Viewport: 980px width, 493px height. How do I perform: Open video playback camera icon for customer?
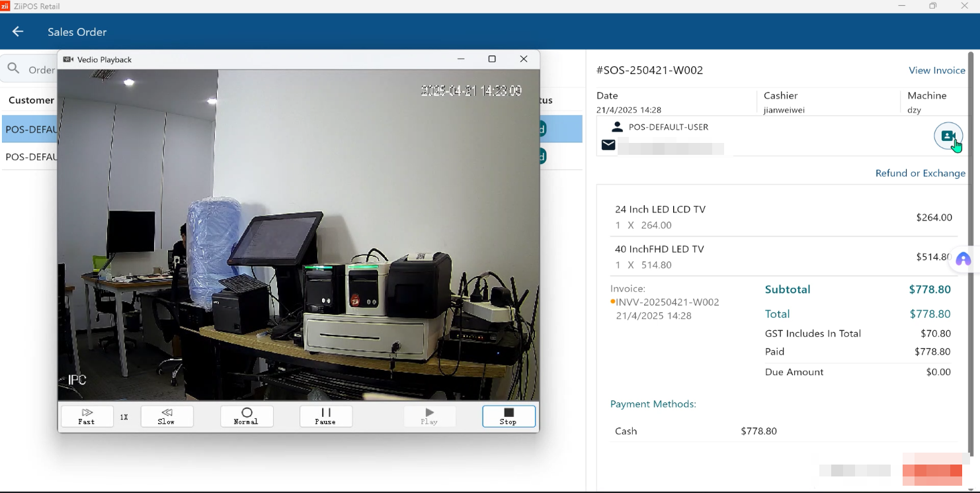pos(948,136)
